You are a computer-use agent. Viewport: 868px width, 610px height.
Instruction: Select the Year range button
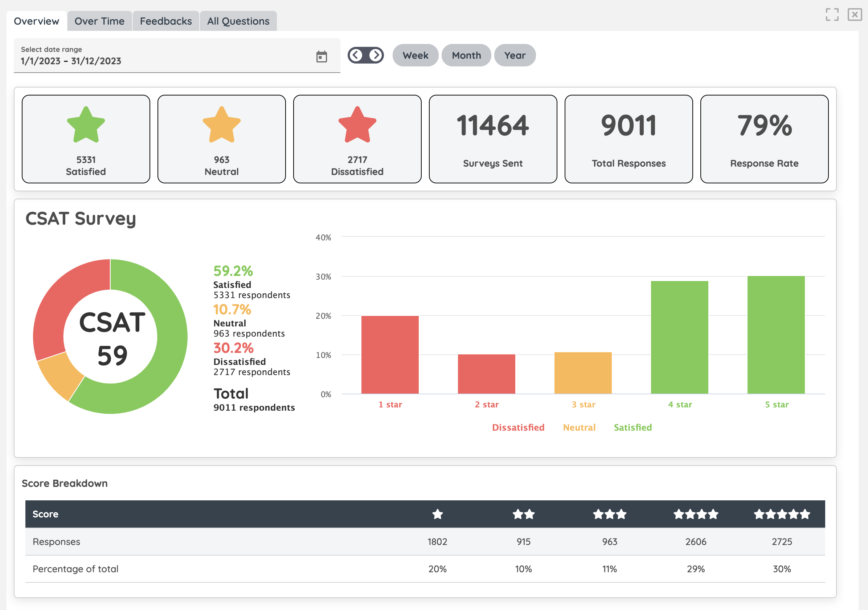pyautogui.click(x=515, y=55)
